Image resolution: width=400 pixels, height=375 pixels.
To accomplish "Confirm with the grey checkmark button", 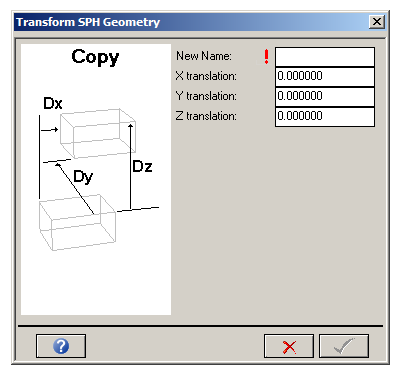I will point(344,346).
